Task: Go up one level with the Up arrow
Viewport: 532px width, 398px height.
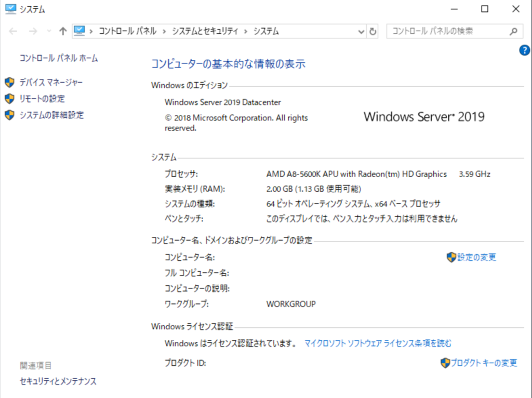Action: (x=63, y=31)
